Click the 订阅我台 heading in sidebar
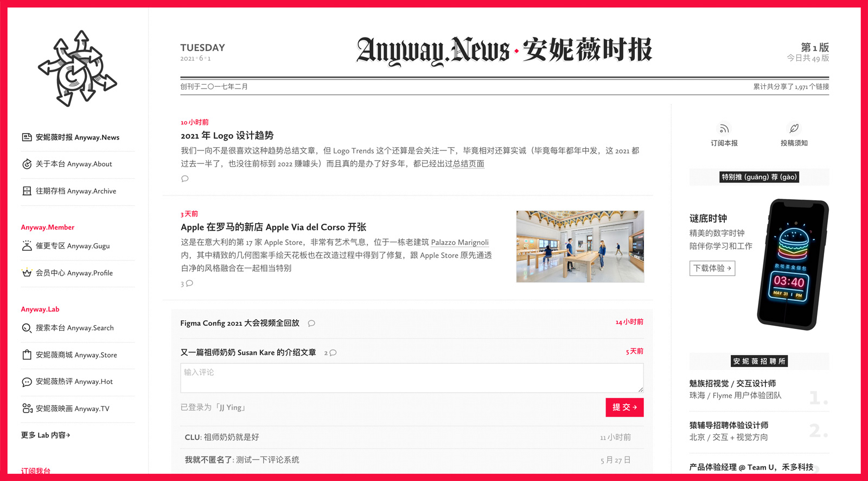Viewport: 868px width, 481px height. [x=36, y=471]
